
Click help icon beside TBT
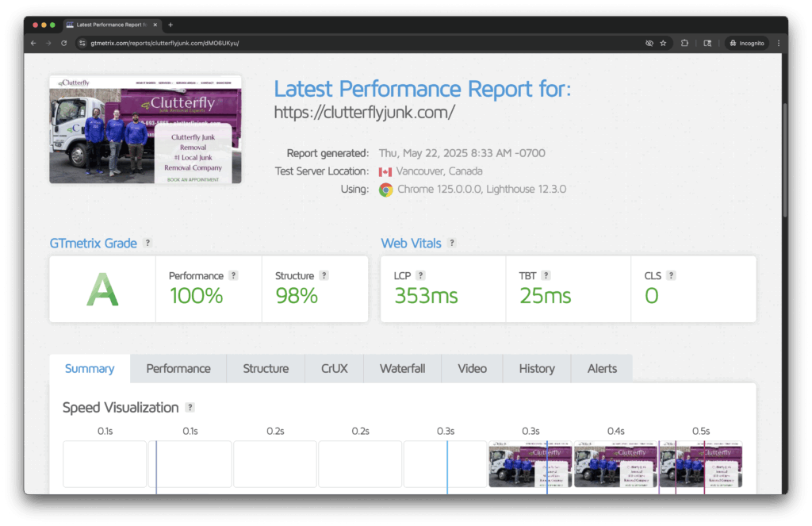pyautogui.click(x=546, y=275)
